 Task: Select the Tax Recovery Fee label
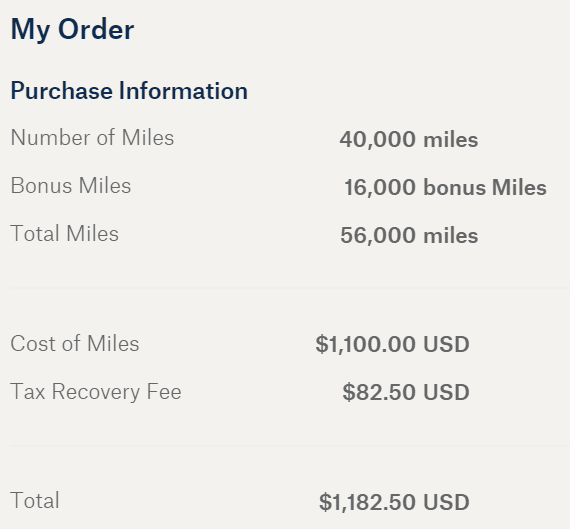(96, 392)
